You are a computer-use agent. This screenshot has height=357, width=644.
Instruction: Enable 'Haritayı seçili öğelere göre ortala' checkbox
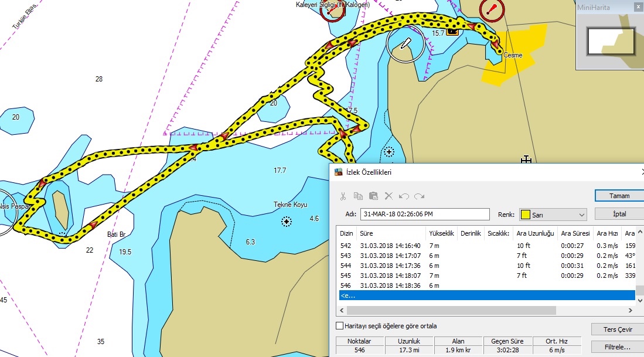coord(340,326)
